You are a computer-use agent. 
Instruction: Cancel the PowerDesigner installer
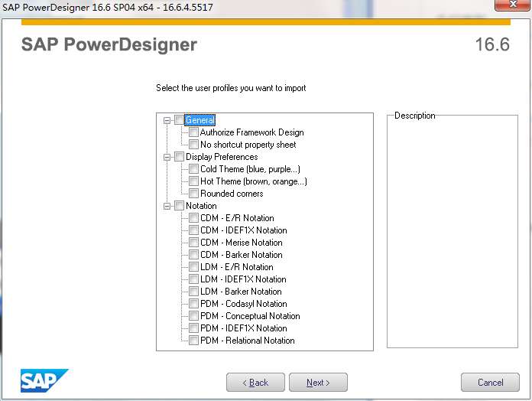tap(490, 383)
